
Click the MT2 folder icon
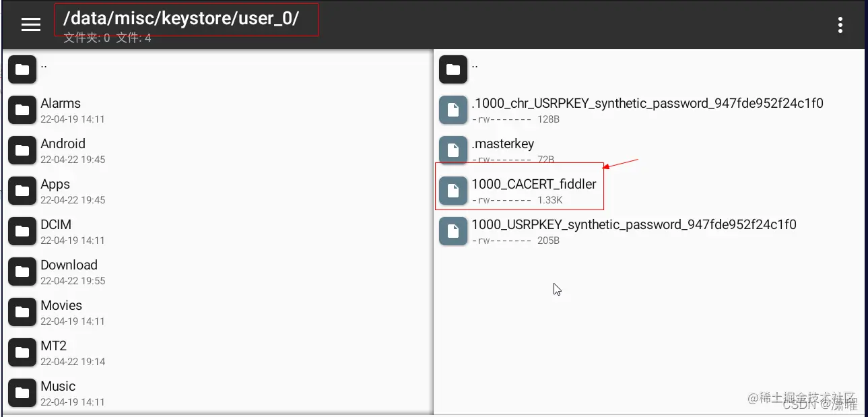[x=22, y=352]
